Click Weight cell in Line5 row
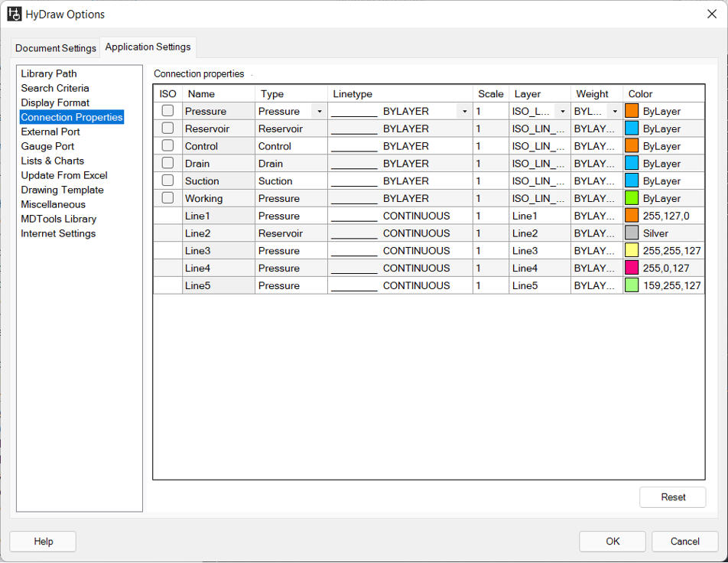Viewport: 728px width, 563px height. pyautogui.click(x=596, y=285)
